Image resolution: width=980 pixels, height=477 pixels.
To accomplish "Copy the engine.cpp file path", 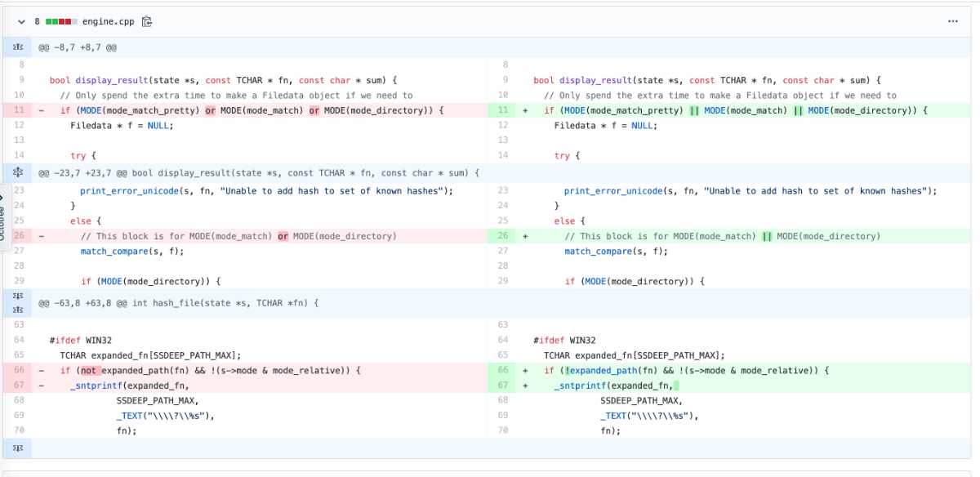I will tap(147, 21).
